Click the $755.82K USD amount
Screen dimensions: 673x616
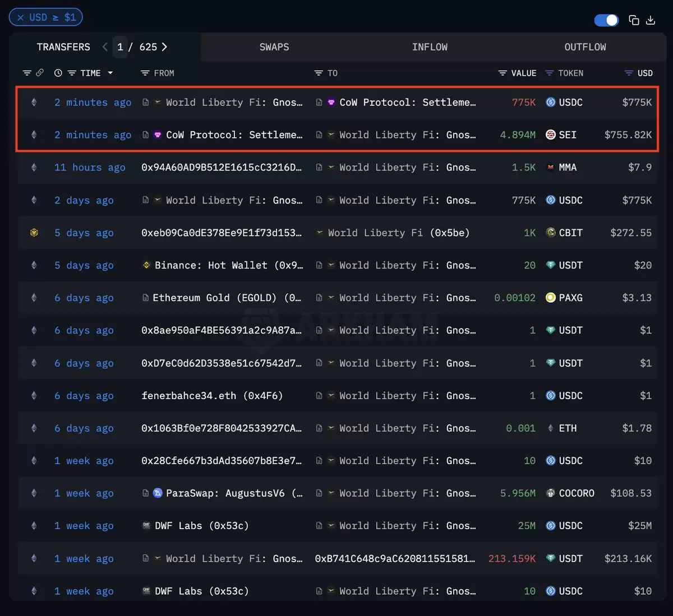(x=628, y=135)
